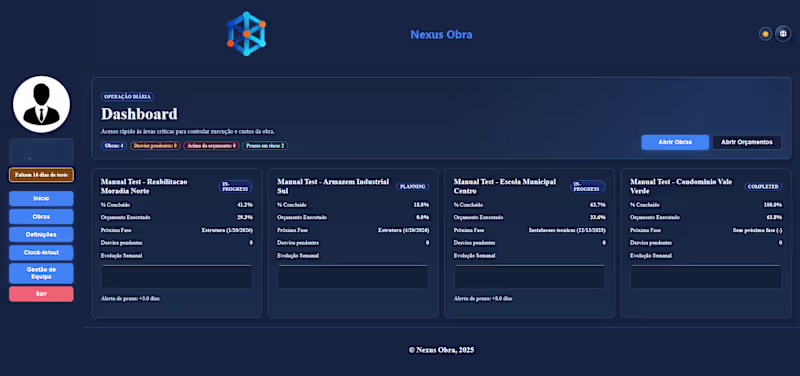The height and width of the screenshot is (376, 800).
Task: Click the COMPLETED status badge
Action: (763, 187)
